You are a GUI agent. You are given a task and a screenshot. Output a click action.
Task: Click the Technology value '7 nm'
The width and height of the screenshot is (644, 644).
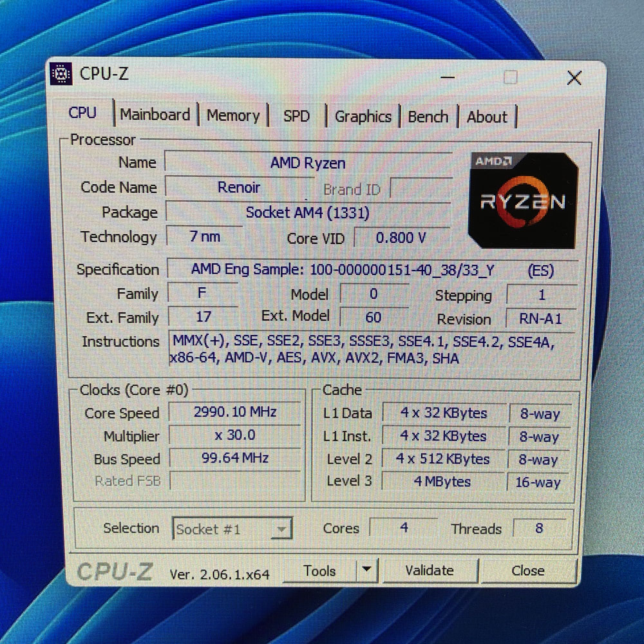tap(205, 236)
